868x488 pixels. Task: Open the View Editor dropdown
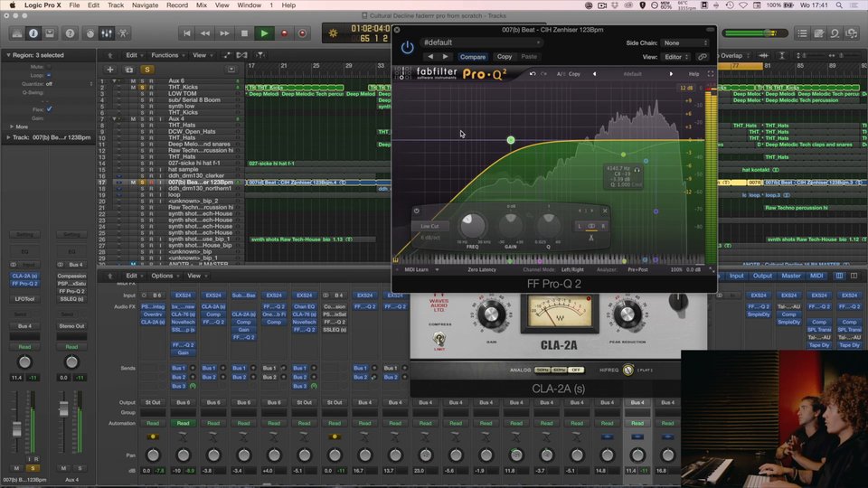(676, 57)
